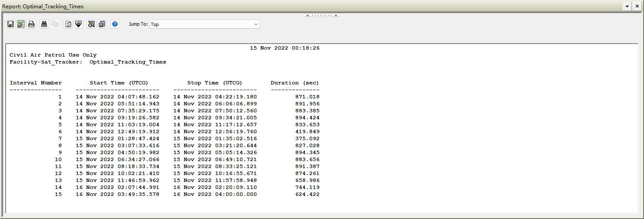Click the interval 6 duration value 419.849
Screen dimensions: 644x219
307,131
